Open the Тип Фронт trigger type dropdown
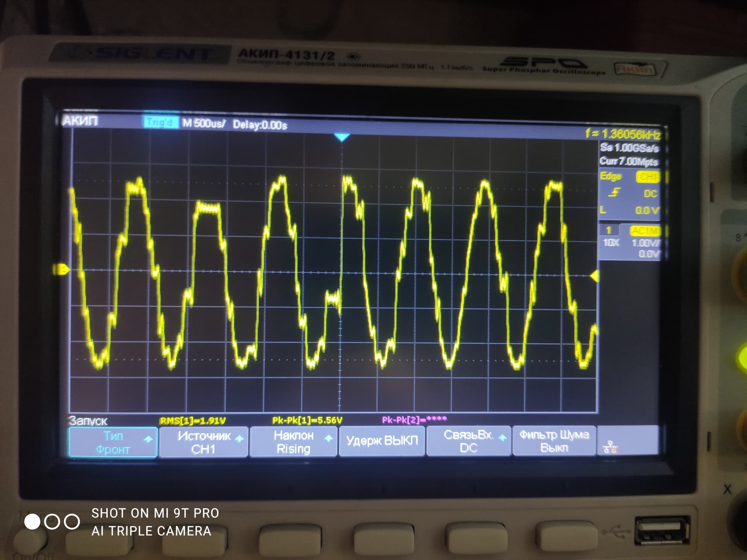This screenshot has width=747, height=560. (113, 443)
